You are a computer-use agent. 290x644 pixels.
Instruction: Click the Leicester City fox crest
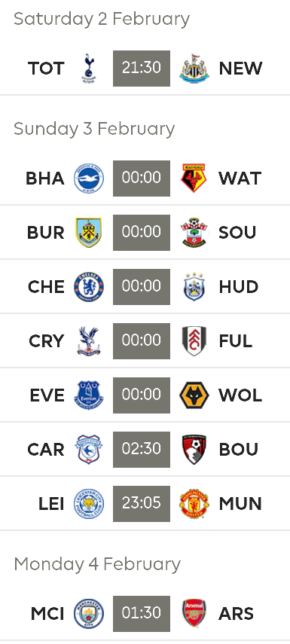tap(89, 504)
